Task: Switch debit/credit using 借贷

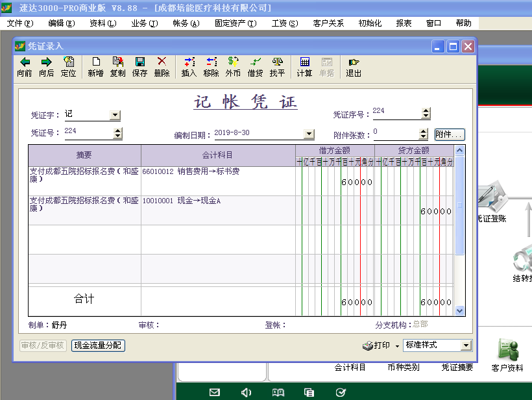Action: (x=255, y=67)
